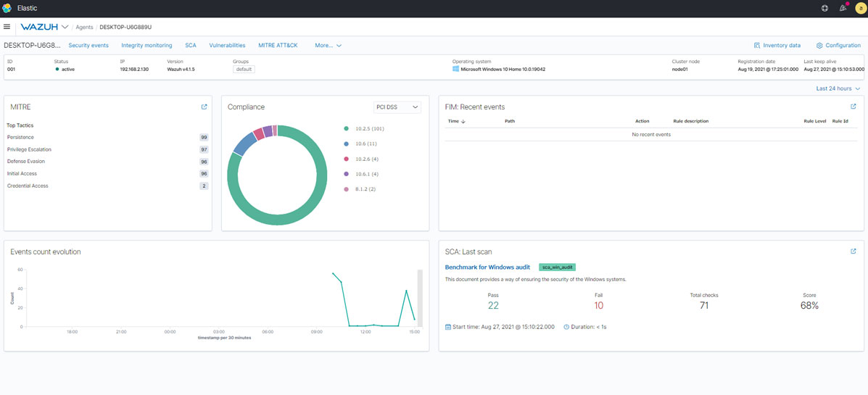Select the Credential Access tactic row
The image size is (868, 395).
108,186
